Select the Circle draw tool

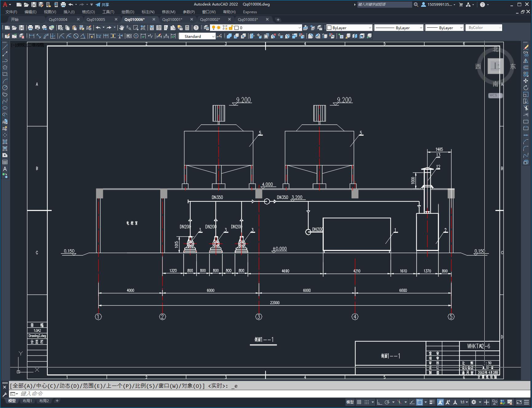pyautogui.click(x=5, y=88)
